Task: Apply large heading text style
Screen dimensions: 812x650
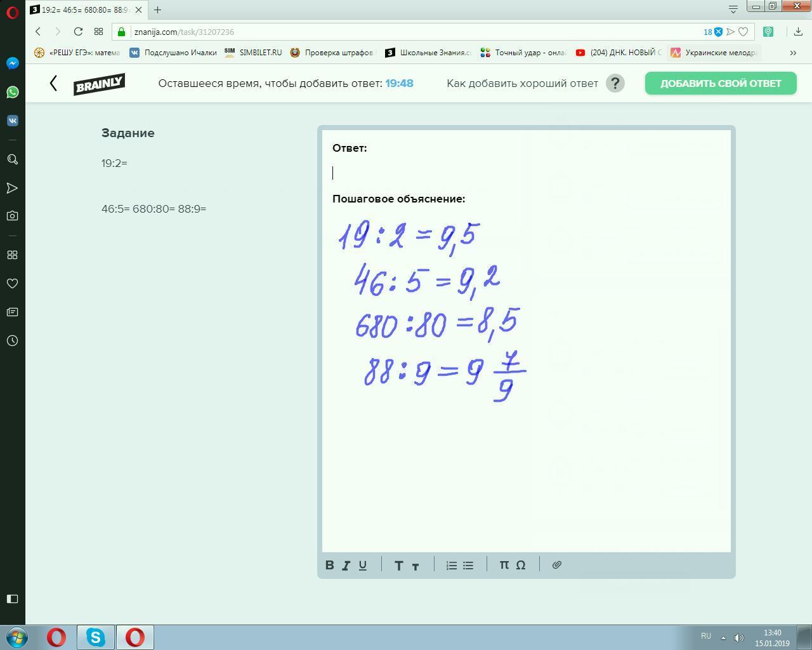Action: click(x=399, y=565)
